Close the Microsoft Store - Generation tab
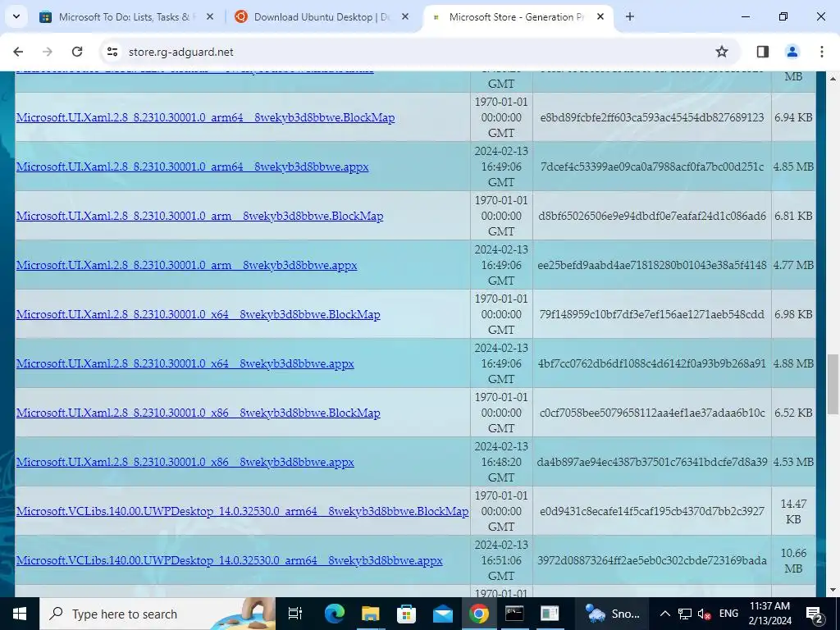 (600, 16)
